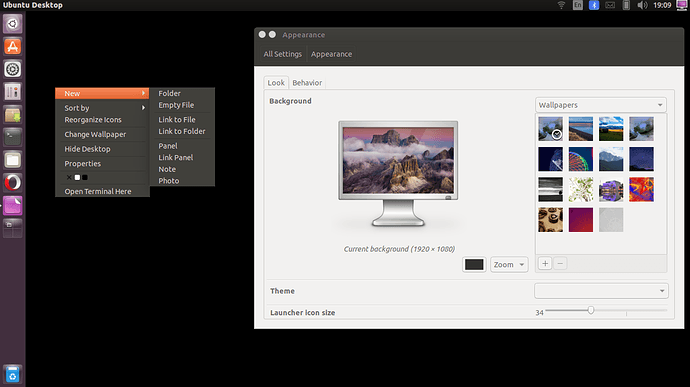Viewport: 690px width, 387px height.
Task: Open the package installer box launcher icon
Action: (12, 114)
